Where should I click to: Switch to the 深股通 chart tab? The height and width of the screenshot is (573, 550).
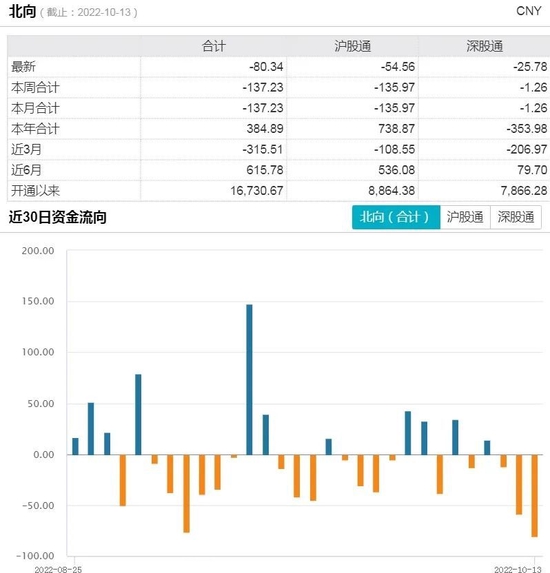point(516,217)
